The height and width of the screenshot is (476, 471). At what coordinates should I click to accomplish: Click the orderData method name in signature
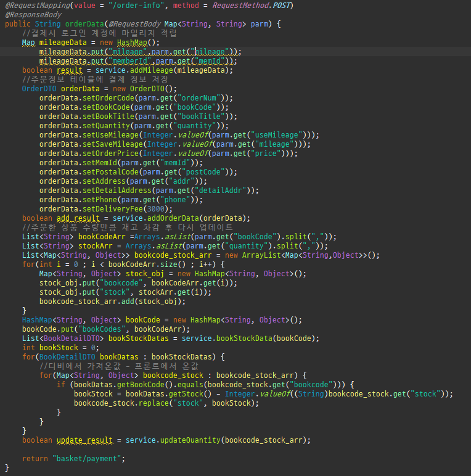pos(84,24)
